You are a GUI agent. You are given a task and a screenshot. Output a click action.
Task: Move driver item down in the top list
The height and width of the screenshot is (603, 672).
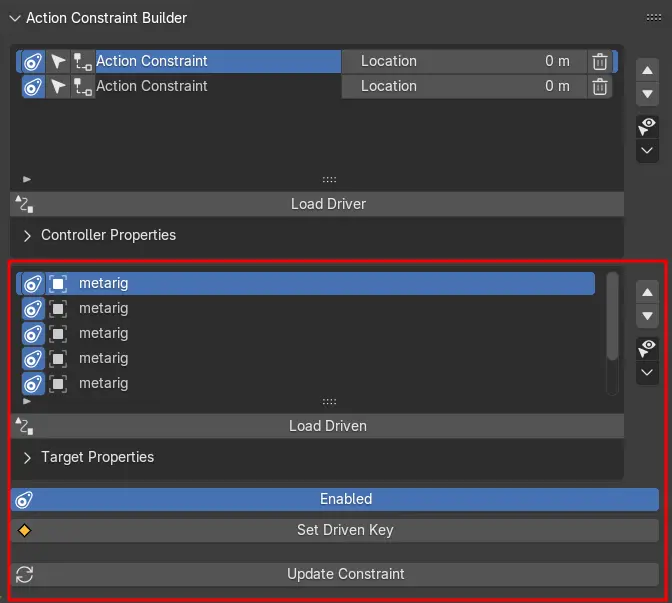[647, 94]
